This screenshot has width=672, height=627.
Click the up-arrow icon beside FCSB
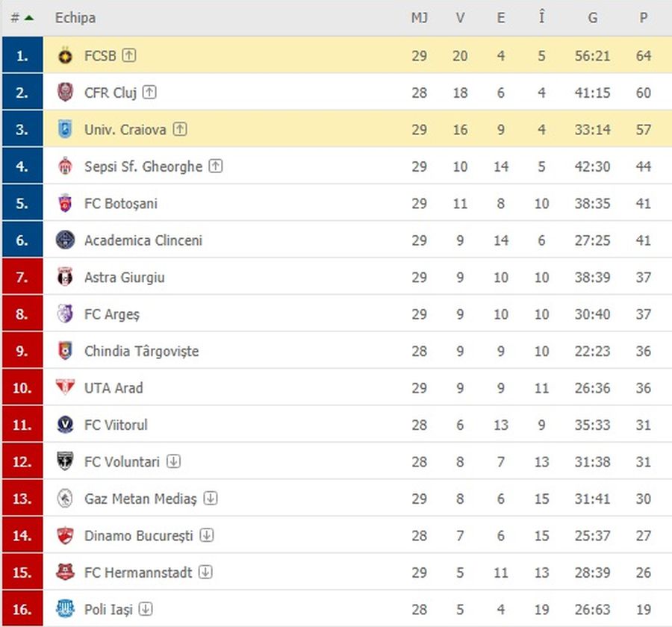[129, 55]
